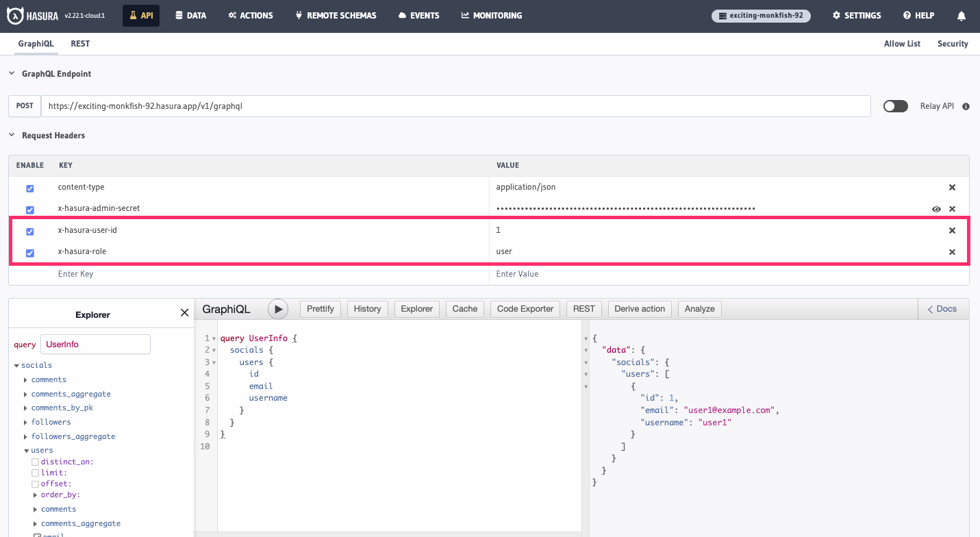Image resolution: width=980 pixels, height=537 pixels.
Task: Expand followers in the Explorer tree
Action: pos(25,422)
